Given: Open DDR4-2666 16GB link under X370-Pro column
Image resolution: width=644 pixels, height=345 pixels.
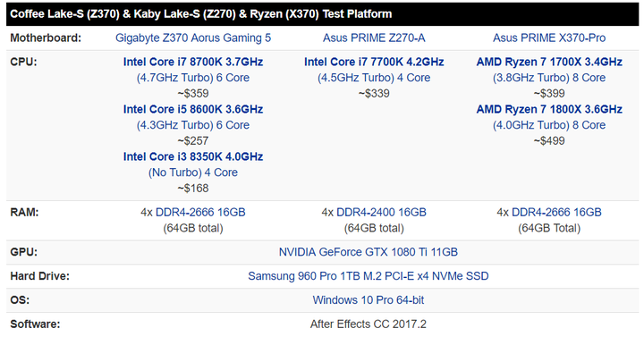Looking at the screenshot, I should (x=556, y=213).
